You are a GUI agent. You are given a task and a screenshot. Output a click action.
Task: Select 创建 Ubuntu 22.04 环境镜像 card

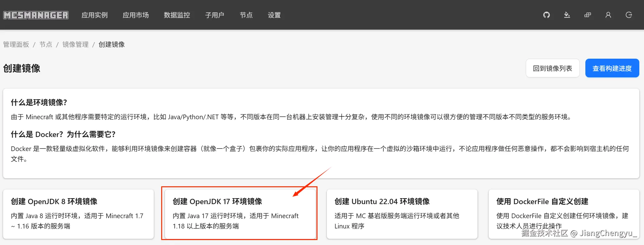click(x=402, y=214)
